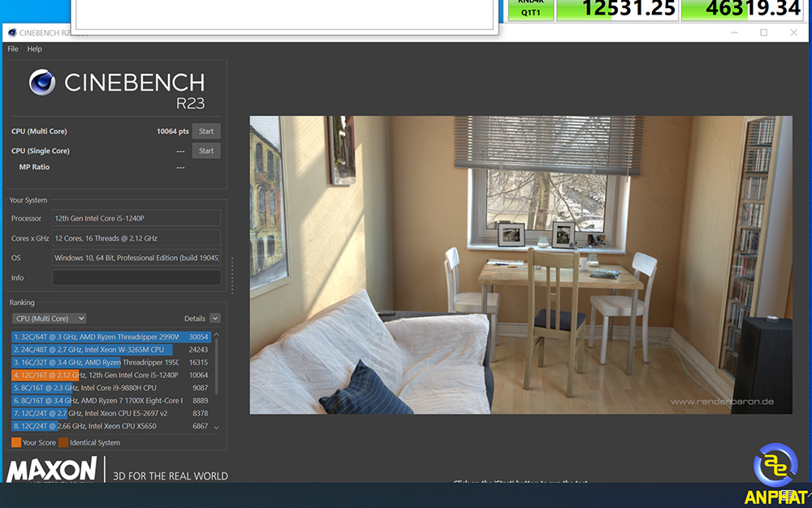The height and width of the screenshot is (508, 812).
Task: Select the 12th Gen Intel Core i5-1240P ranking row
Action: point(110,375)
